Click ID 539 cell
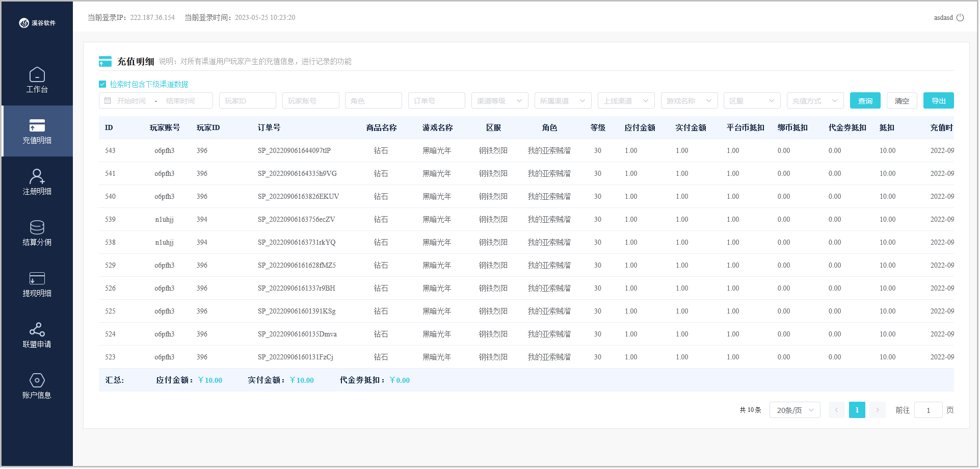 (110, 220)
